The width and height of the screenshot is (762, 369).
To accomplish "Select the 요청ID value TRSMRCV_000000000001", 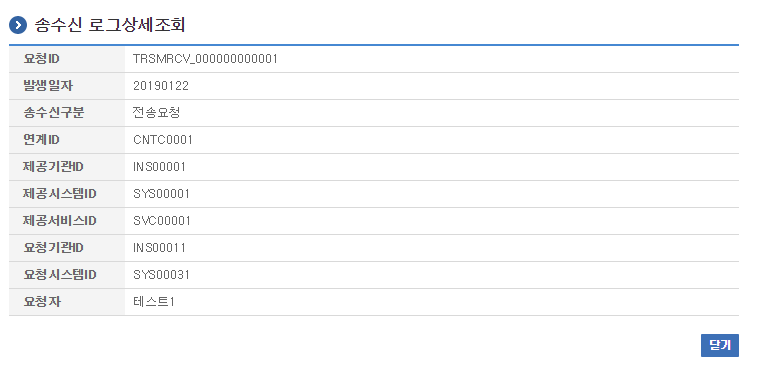I will pos(205,59).
